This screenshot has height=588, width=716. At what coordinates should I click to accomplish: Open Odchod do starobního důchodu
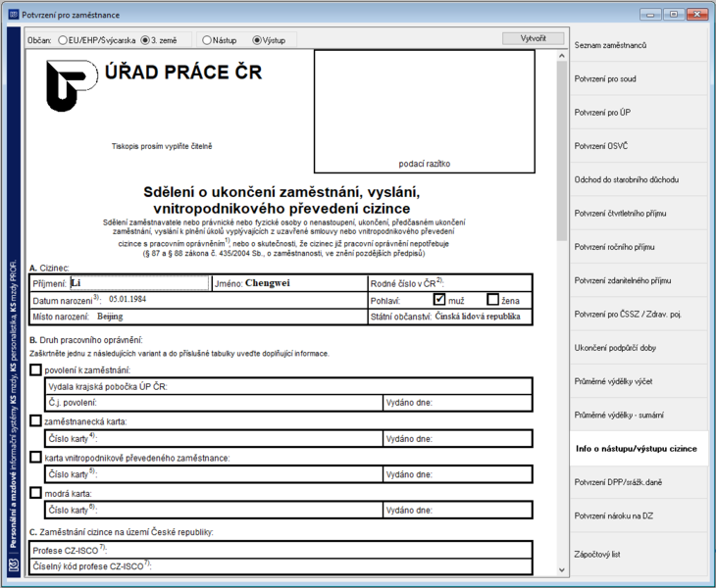pyautogui.click(x=639, y=179)
